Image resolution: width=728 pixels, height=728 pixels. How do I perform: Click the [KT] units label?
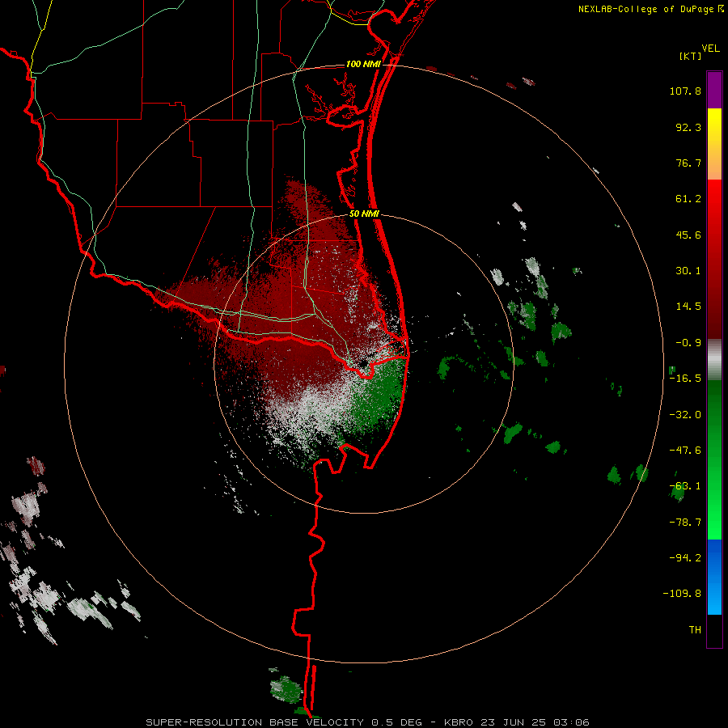coord(690,56)
